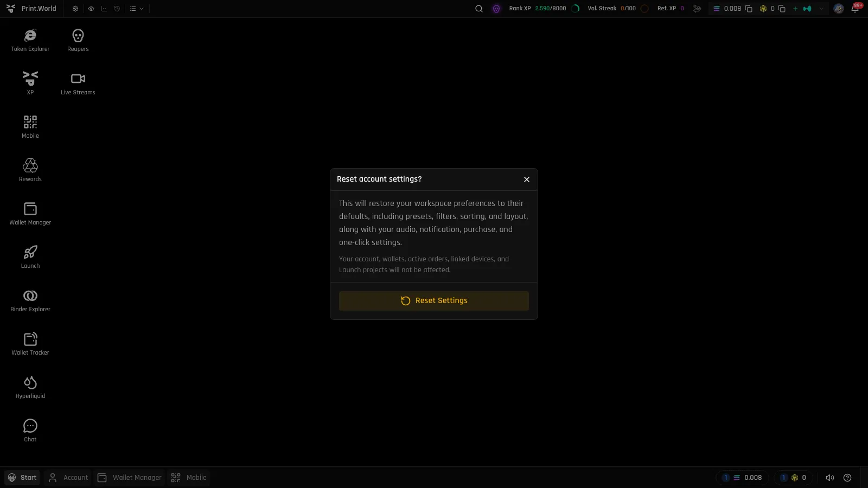
Task: Confirm with the Reset Settings button
Action: coord(434,301)
